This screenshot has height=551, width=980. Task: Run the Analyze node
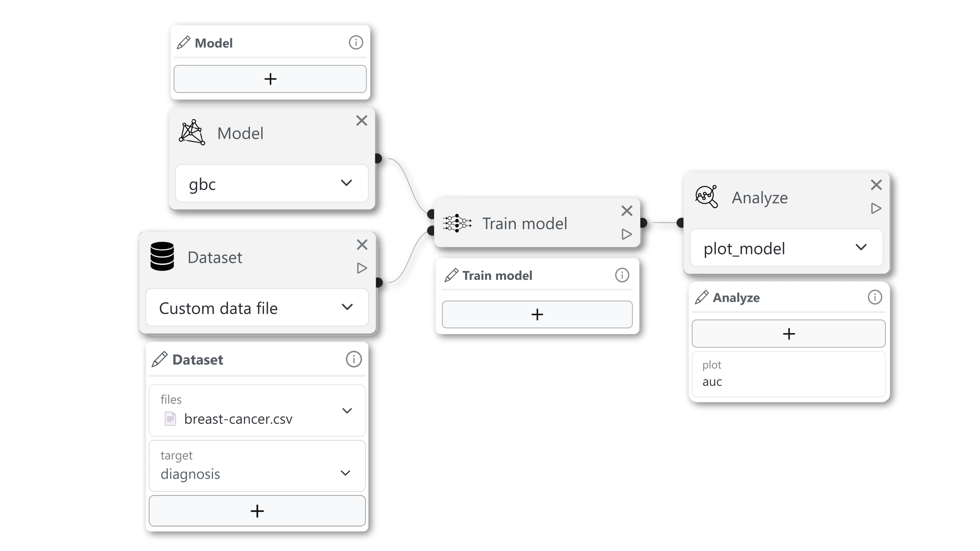point(876,208)
